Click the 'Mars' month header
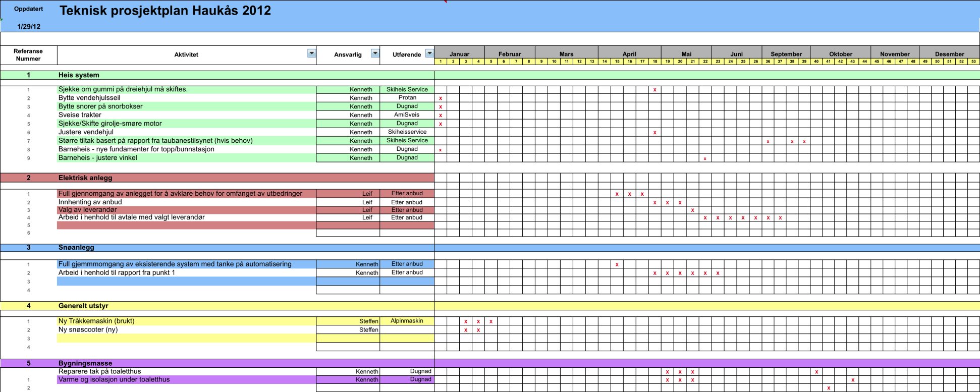The height and width of the screenshot is (392, 980). tap(566, 54)
